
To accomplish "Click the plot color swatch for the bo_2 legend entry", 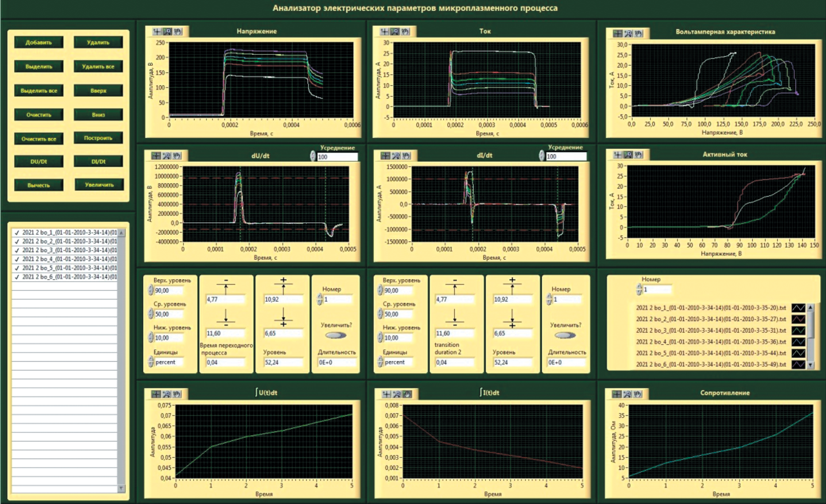I will tap(798, 319).
